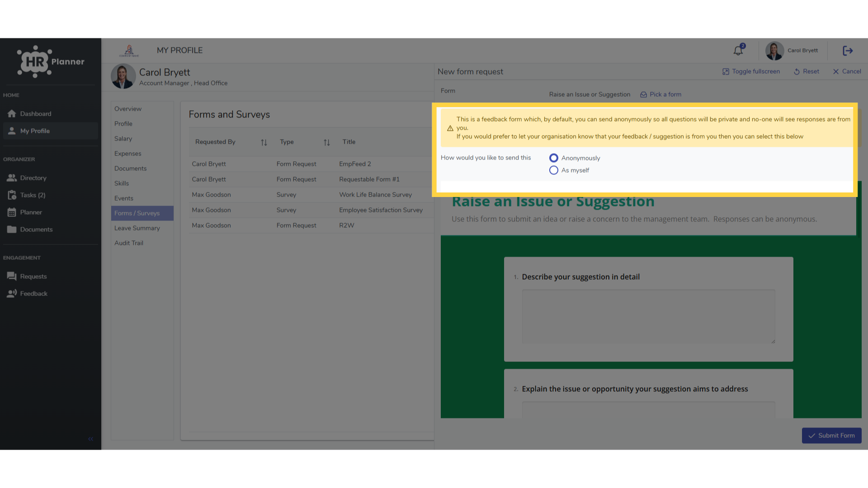Screen dimensions: 868x488
Task: Click the Submit Form button
Action: point(831,435)
